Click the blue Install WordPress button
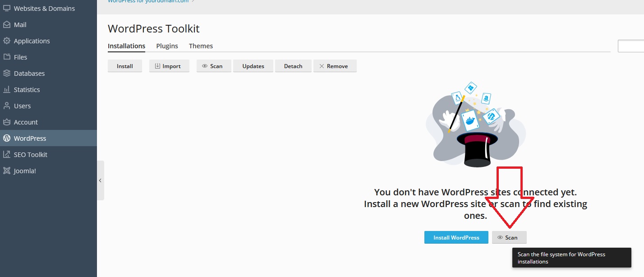Screen dimensions: 644x277 pyautogui.click(x=456, y=238)
